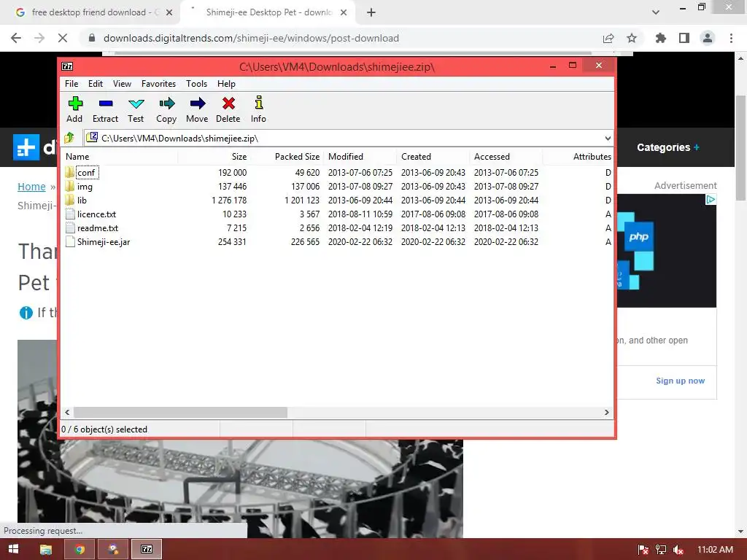
Task: Go up one folder level icon
Action: pyautogui.click(x=69, y=138)
